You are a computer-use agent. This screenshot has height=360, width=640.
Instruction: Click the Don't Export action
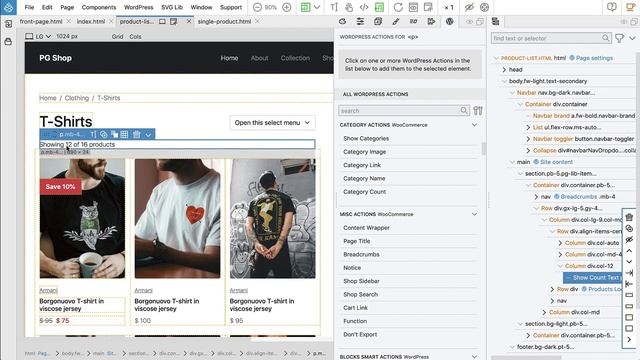(x=360, y=334)
